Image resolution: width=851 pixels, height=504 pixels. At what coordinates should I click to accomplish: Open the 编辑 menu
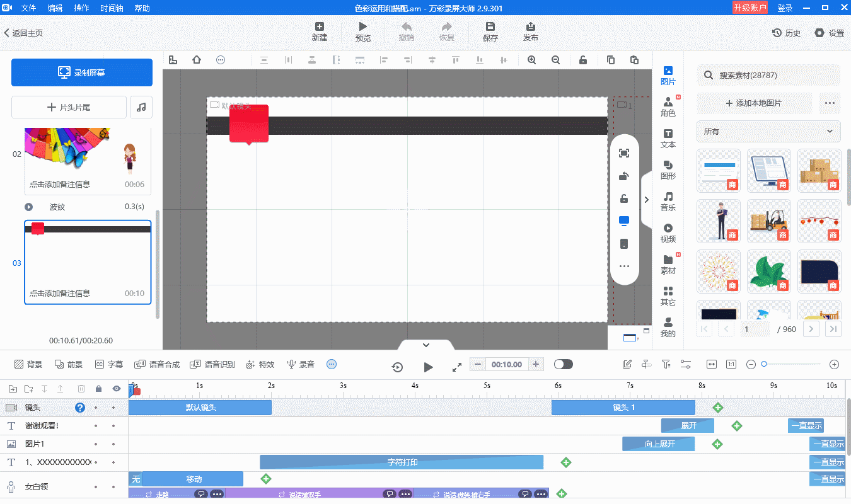click(55, 8)
